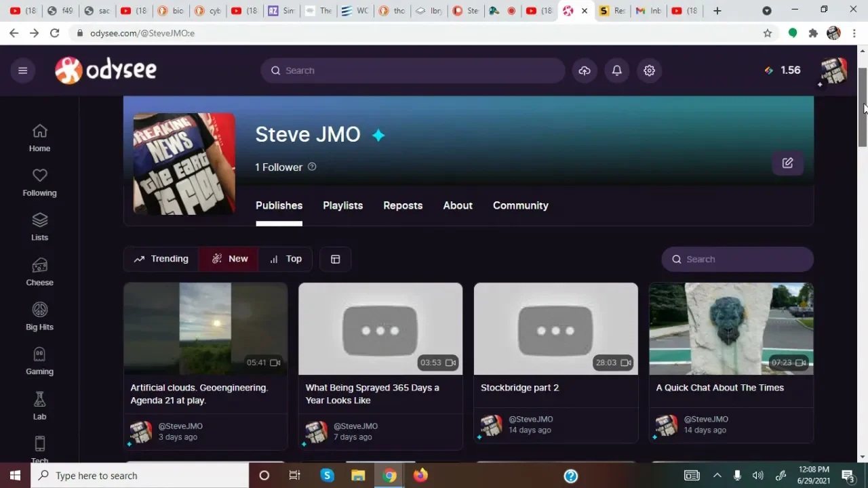Click the page vertical scrollbar
The image size is (868, 488).
(x=863, y=108)
